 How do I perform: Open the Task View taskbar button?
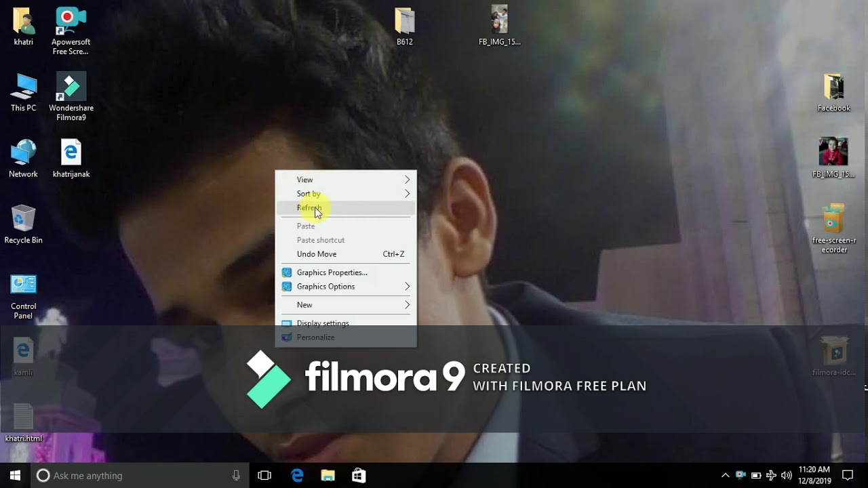tap(264, 475)
